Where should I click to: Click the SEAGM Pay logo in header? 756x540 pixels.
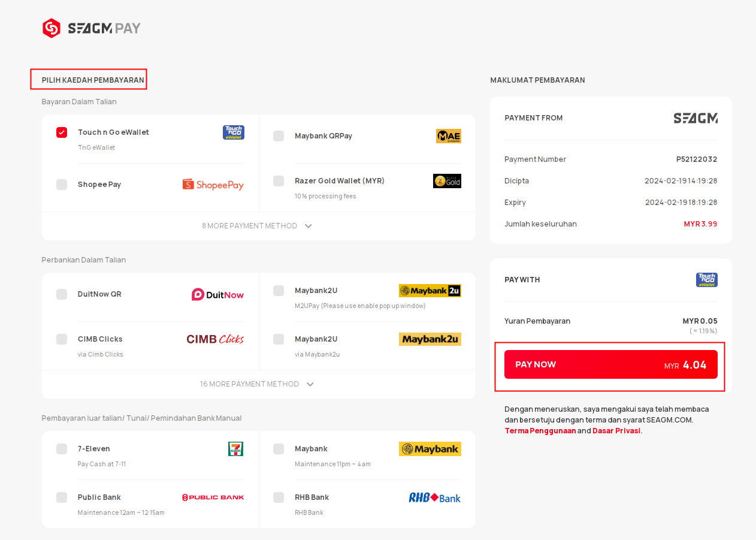tap(91, 28)
